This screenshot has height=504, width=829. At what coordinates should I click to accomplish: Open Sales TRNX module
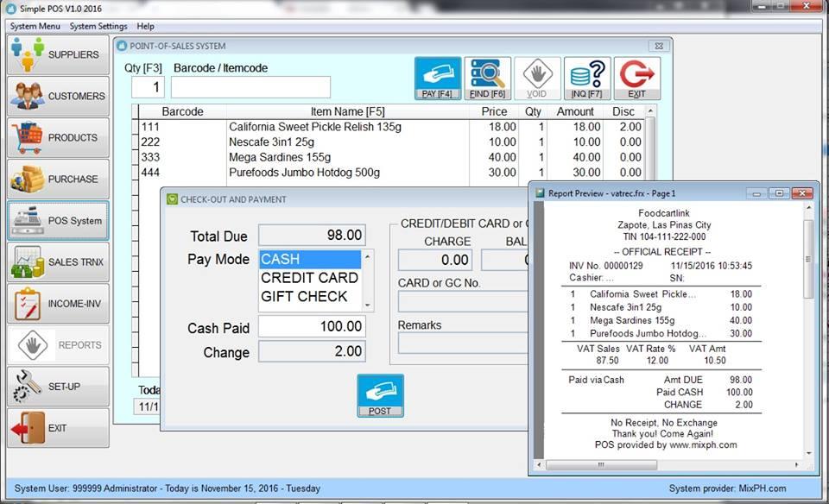(x=58, y=262)
